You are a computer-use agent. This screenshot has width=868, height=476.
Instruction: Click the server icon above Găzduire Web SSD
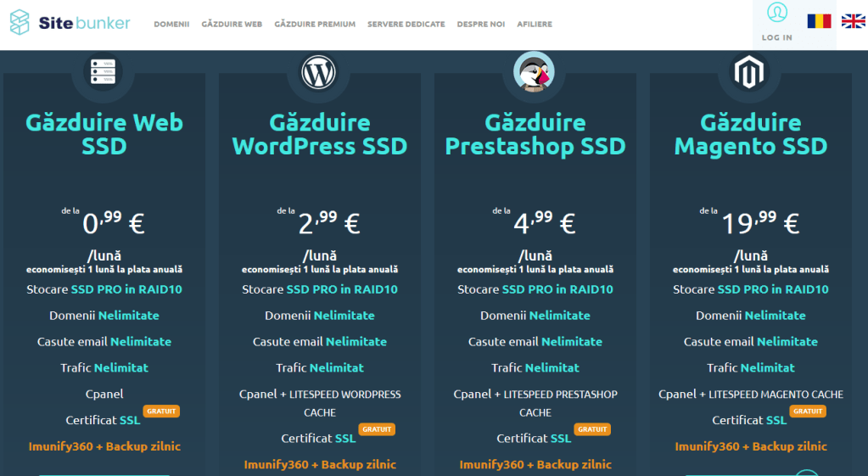[x=104, y=73]
